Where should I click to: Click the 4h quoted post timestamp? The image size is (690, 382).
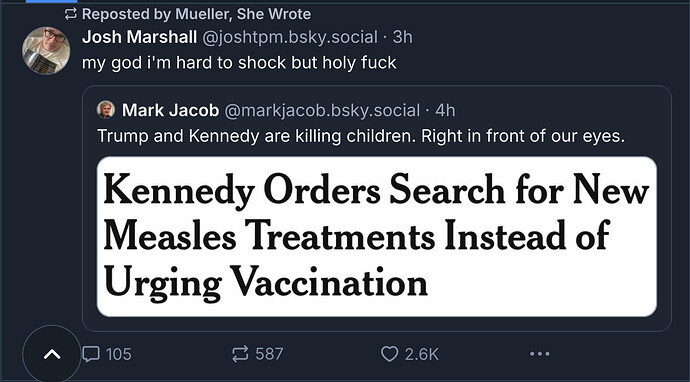point(445,110)
